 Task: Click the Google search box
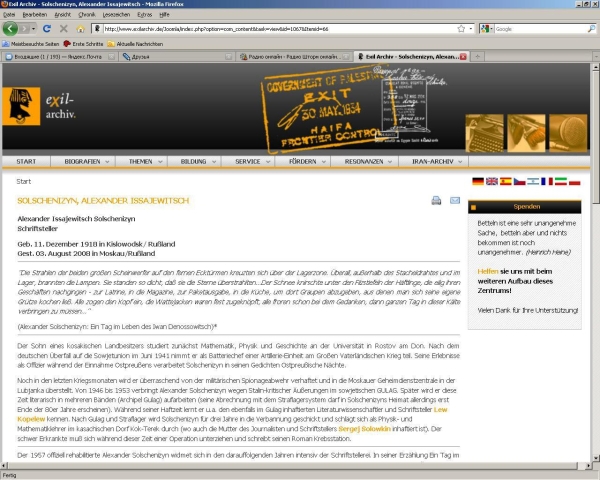pos(540,29)
